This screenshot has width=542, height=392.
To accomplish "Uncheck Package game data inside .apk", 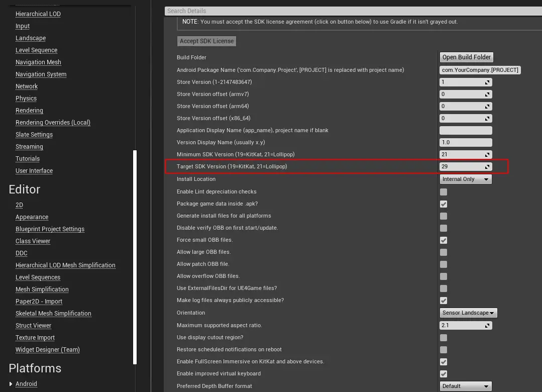I will coord(444,204).
